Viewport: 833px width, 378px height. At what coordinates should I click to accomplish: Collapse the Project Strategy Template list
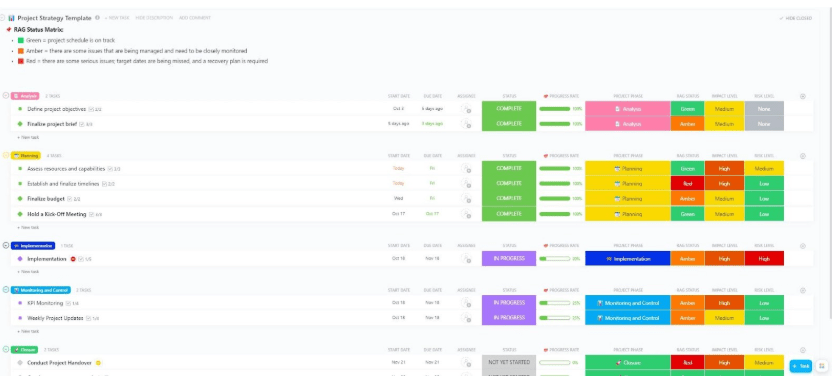pos(3,18)
